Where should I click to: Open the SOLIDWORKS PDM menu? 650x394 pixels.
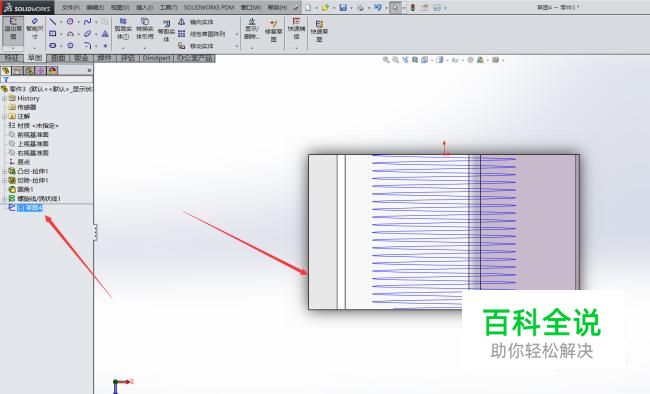pyautogui.click(x=209, y=7)
